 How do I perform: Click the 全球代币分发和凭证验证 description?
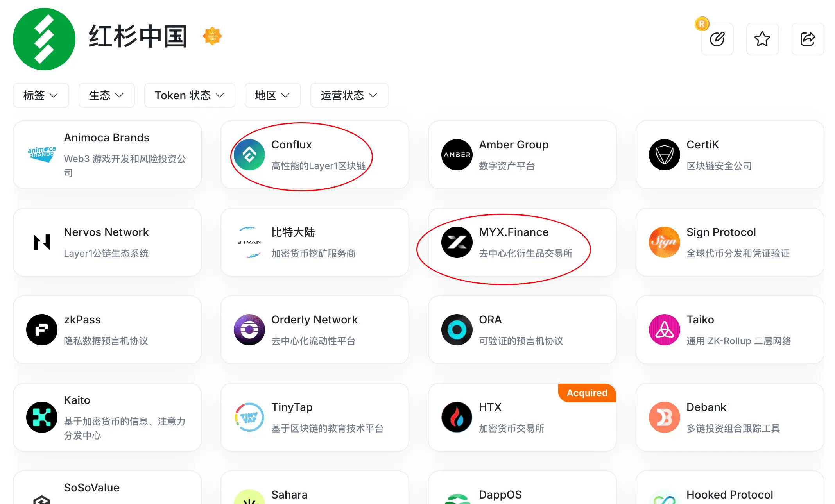[x=738, y=254]
